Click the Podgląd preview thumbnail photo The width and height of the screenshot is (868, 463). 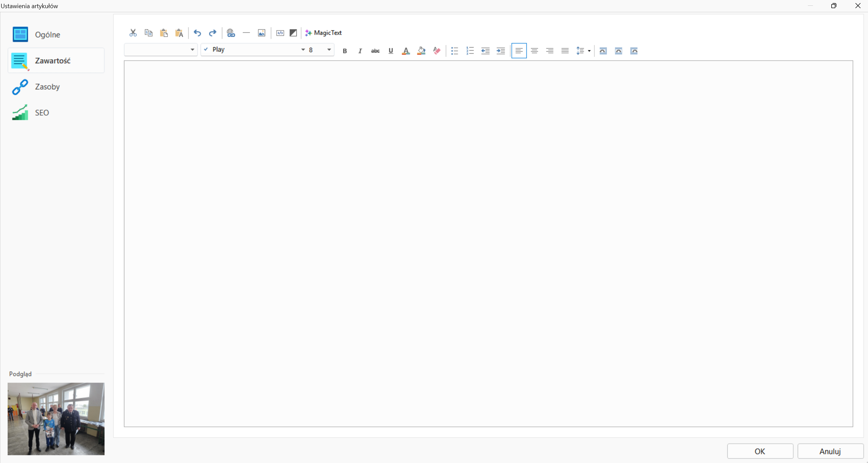[x=56, y=419]
